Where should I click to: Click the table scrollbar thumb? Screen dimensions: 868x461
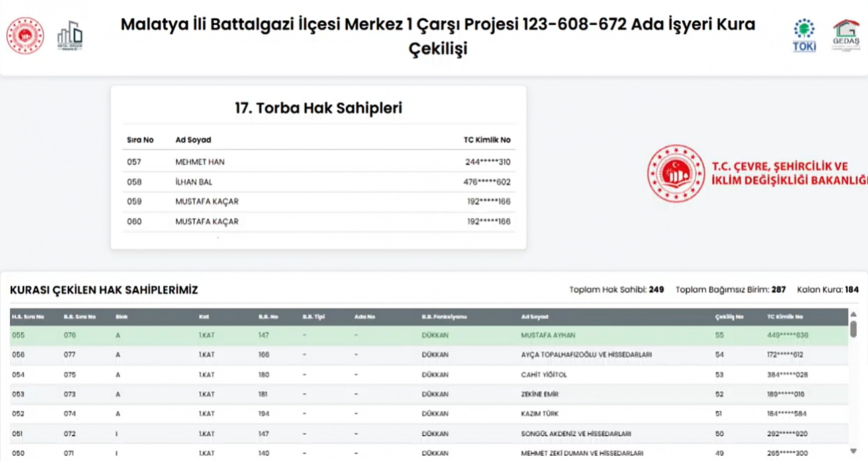853,329
